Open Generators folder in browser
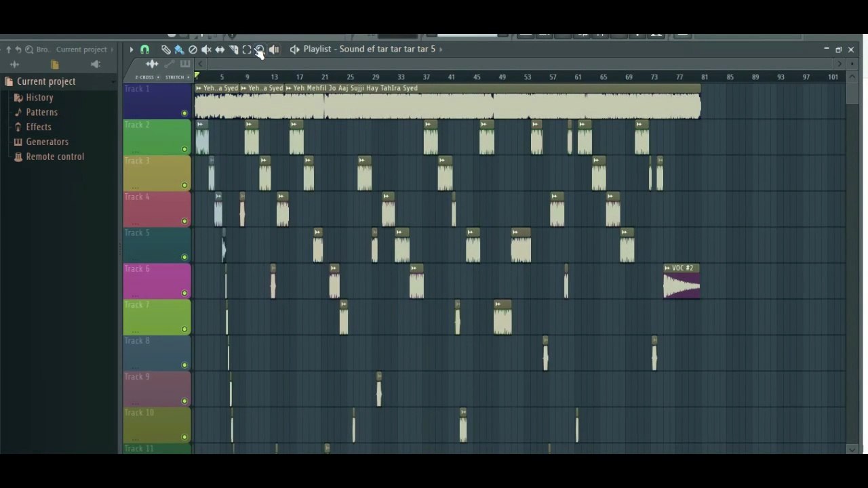Viewport: 868px width, 488px height. point(47,142)
